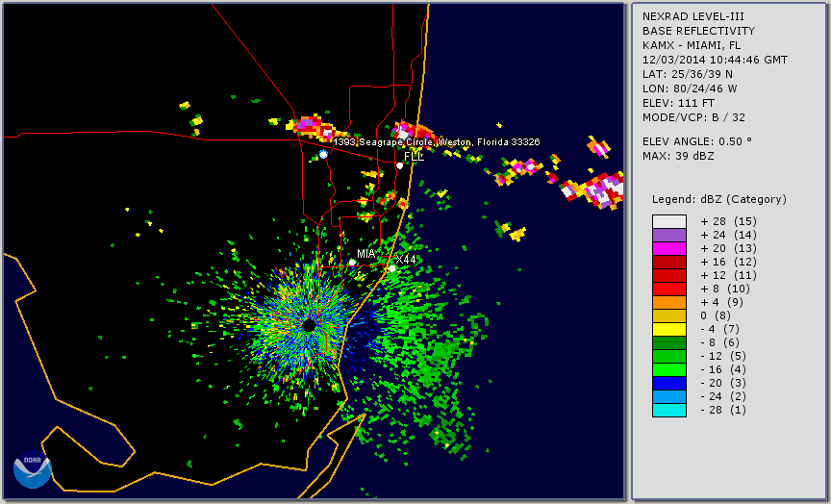This screenshot has width=831, height=504.
Task: Select the -20 (3) blue swatch
Action: click(x=669, y=383)
